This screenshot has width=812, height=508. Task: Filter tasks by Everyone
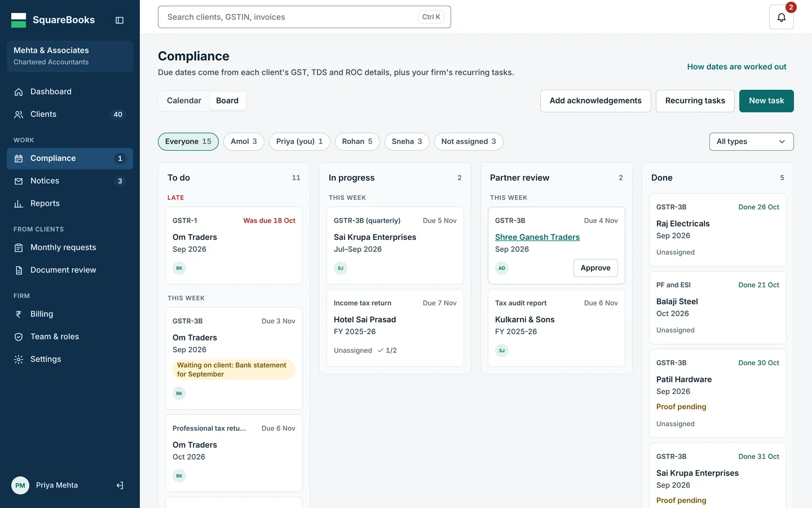click(x=188, y=142)
